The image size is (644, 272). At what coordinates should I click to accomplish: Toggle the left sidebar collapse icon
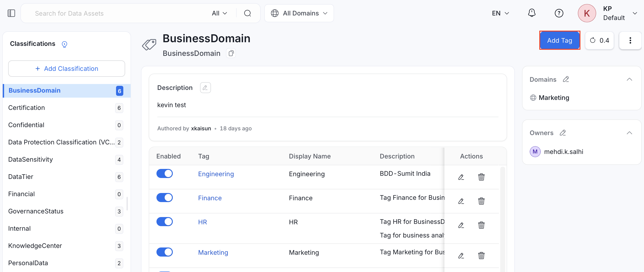12,13
